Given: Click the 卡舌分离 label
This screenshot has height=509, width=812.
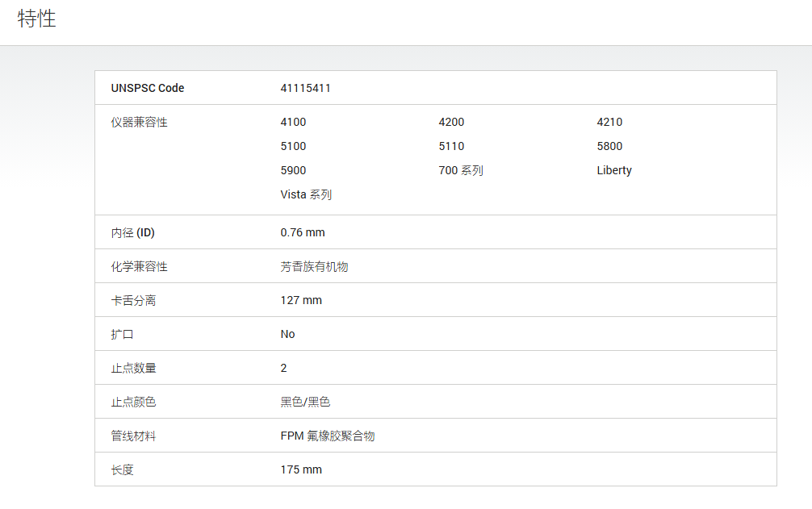Looking at the screenshot, I should click(x=134, y=301).
